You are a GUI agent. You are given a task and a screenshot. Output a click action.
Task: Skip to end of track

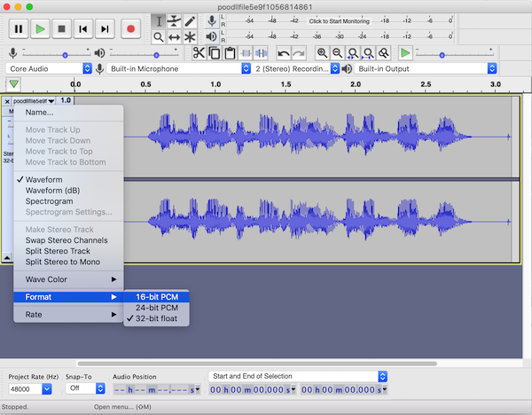point(105,29)
